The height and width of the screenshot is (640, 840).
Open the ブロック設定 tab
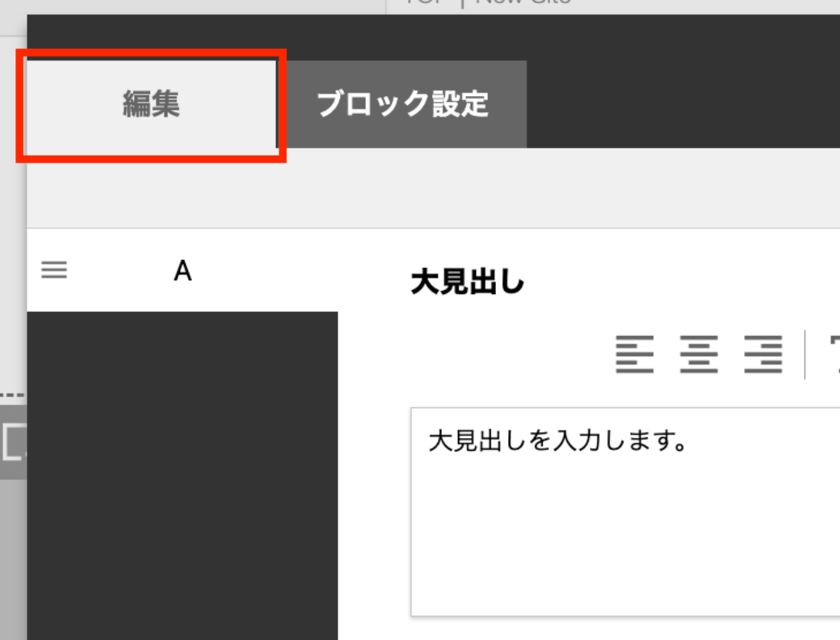coord(403,104)
